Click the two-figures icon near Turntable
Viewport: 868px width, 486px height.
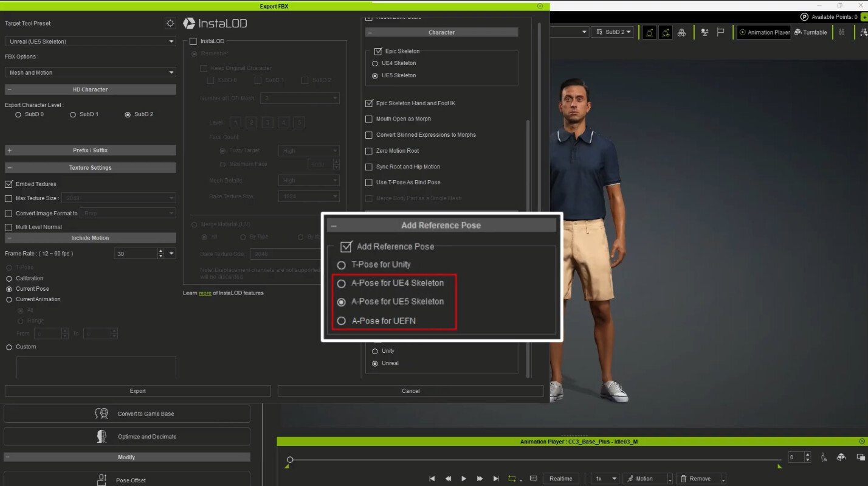tap(841, 32)
